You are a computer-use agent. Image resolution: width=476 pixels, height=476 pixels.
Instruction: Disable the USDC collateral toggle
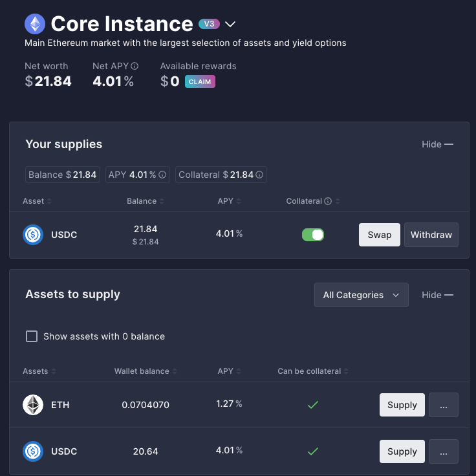point(313,235)
